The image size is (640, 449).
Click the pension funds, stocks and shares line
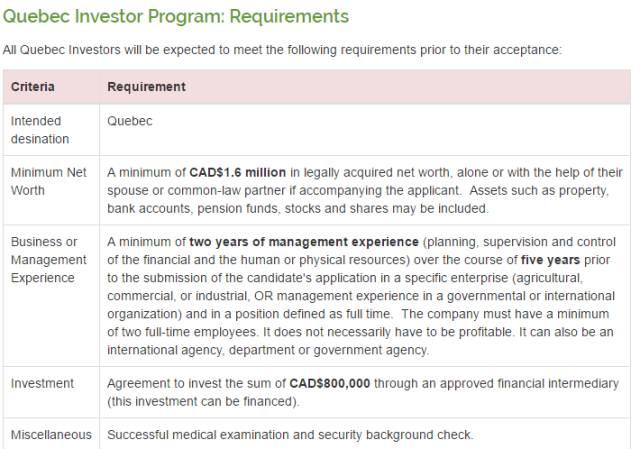click(x=298, y=209)
